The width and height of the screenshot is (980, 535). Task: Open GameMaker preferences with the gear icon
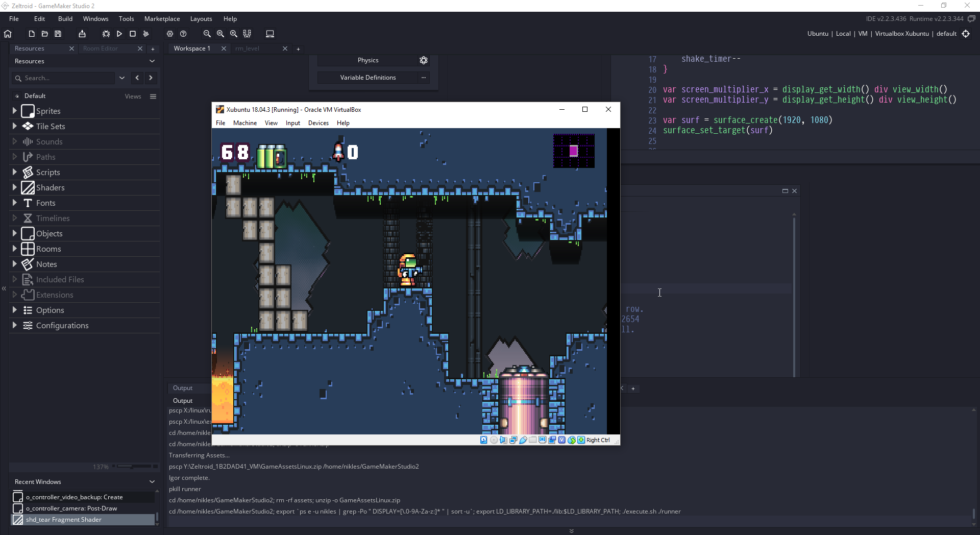[170, 34]
